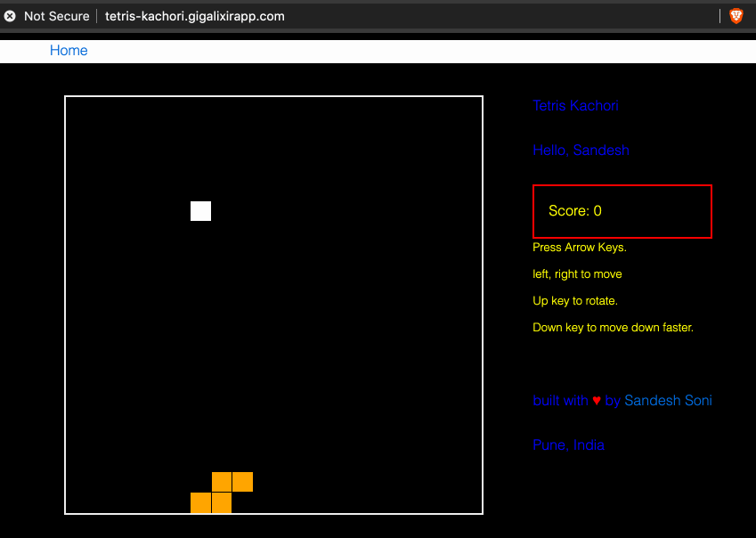The image size is (756, 538).
Task: Click the white falling Tetris block
Action: (x=200, y=211)
